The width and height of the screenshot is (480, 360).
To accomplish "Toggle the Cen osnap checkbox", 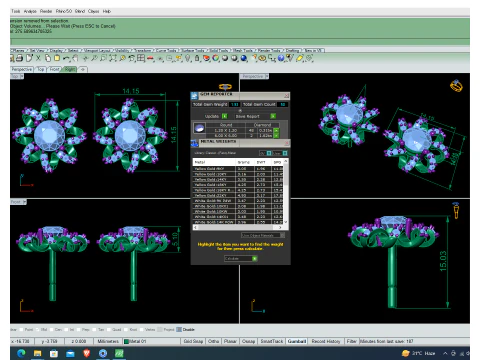I will click(x=52, y=330).
